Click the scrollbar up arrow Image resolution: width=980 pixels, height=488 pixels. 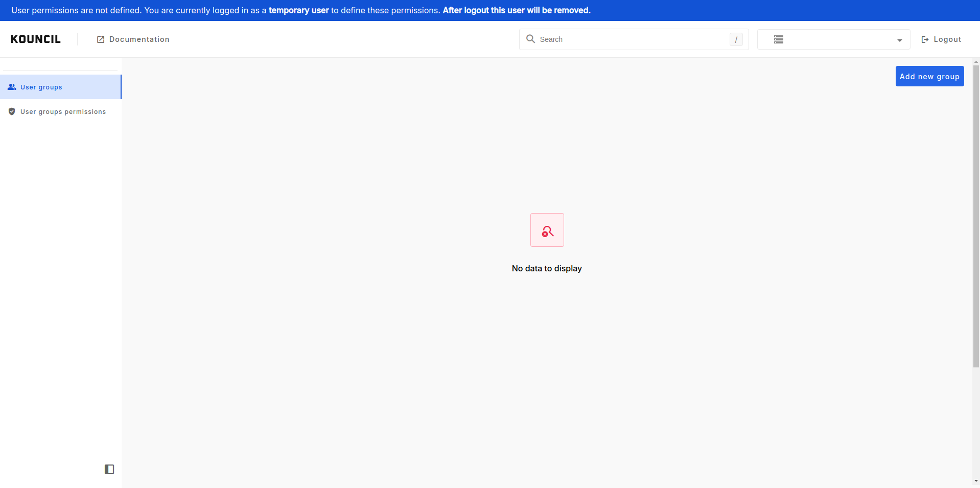976,62
